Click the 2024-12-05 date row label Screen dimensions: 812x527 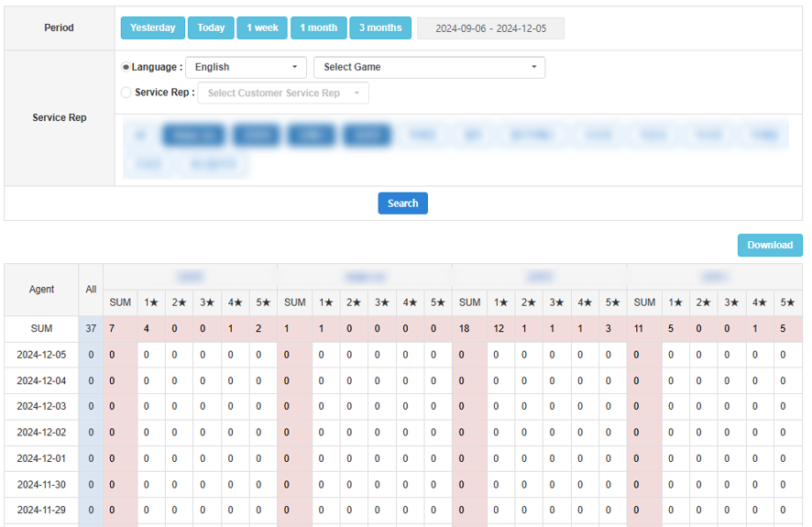[41, 355]
